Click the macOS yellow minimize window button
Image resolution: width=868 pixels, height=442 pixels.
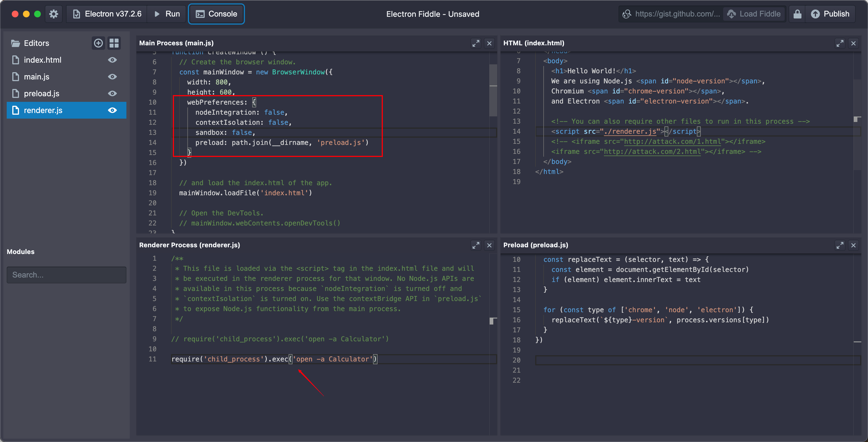26,14
